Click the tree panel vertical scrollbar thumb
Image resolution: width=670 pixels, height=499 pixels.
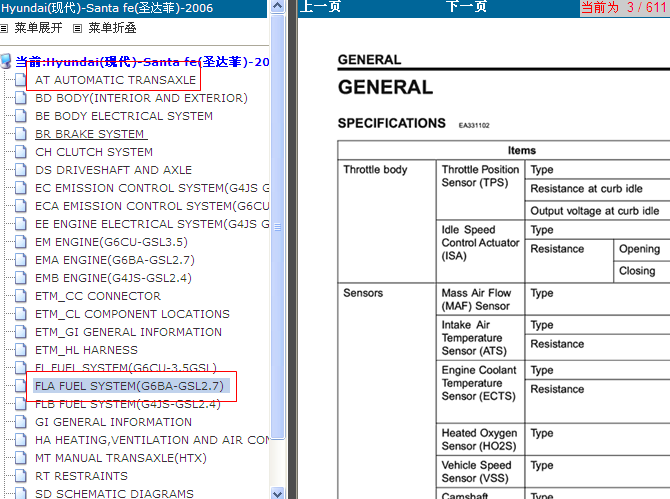(278, 226)
